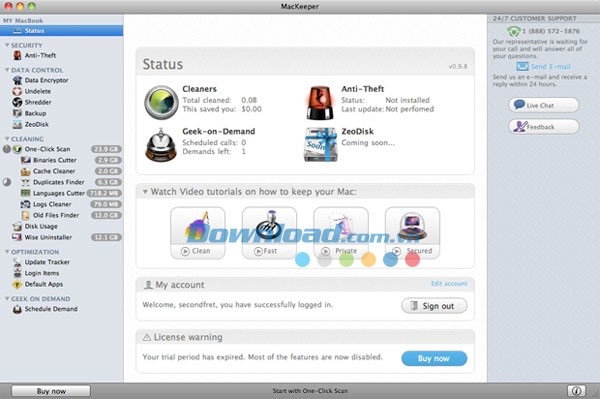Click the blue Buy now button

(x=434, y=358)
